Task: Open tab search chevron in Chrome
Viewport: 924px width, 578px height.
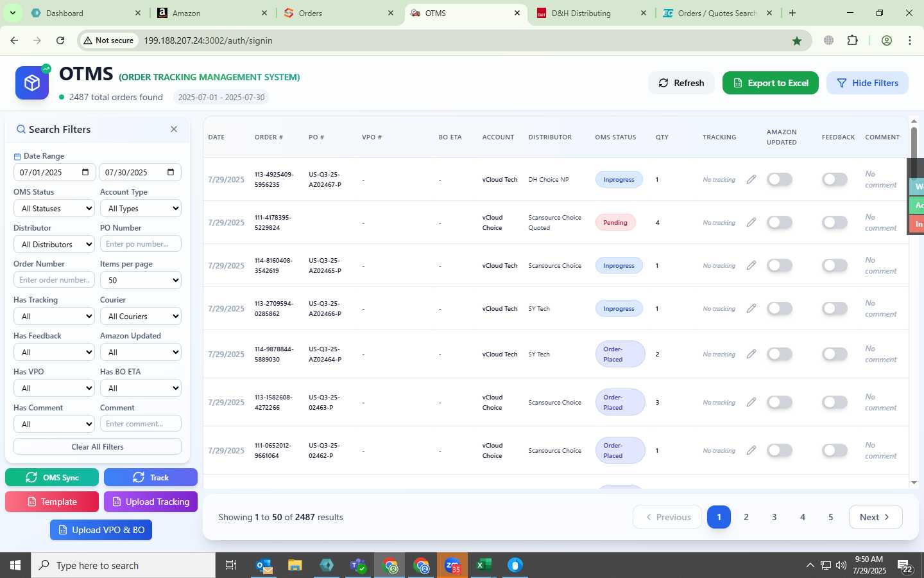Action: (12, 13)
